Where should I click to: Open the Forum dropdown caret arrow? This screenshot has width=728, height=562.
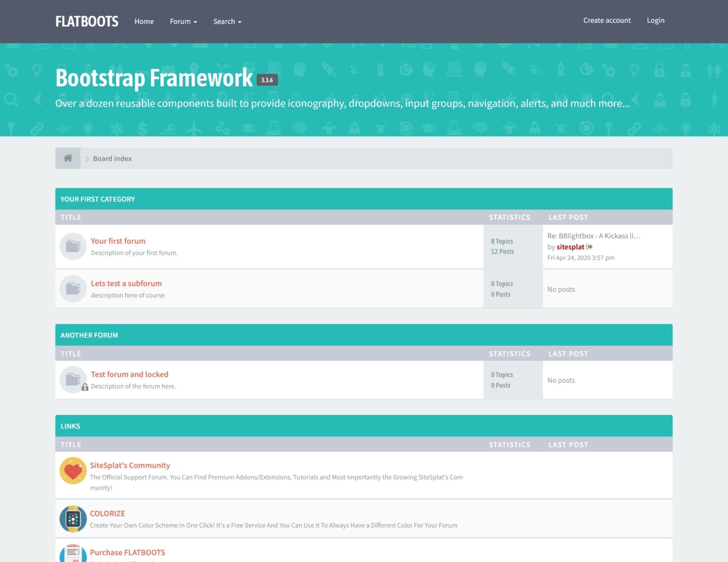pos(196,21)
